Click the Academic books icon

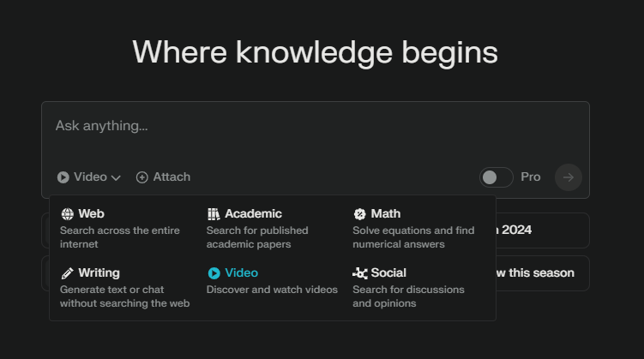tap(214, 214)
